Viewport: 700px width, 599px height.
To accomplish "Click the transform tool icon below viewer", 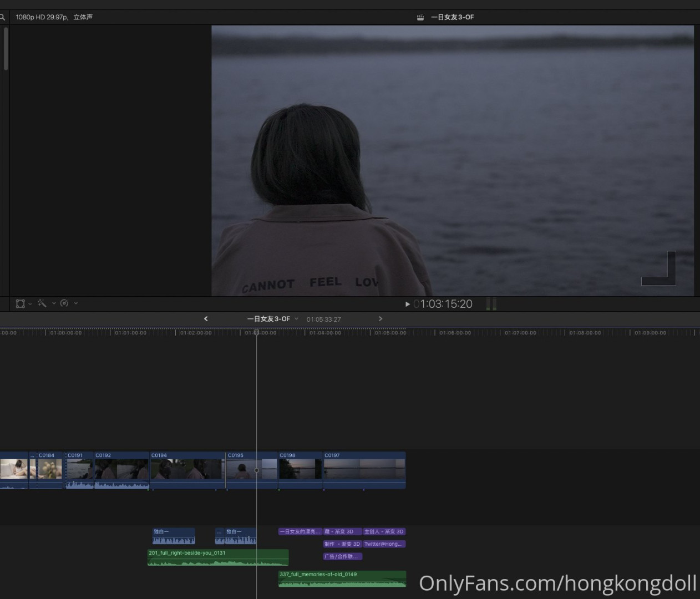I will 21,303.
